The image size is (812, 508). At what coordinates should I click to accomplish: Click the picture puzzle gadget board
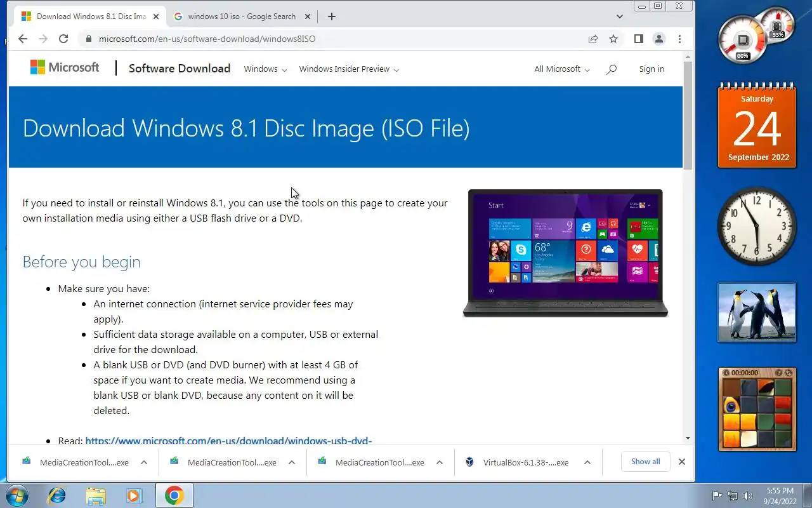click(x=757, y=413)
